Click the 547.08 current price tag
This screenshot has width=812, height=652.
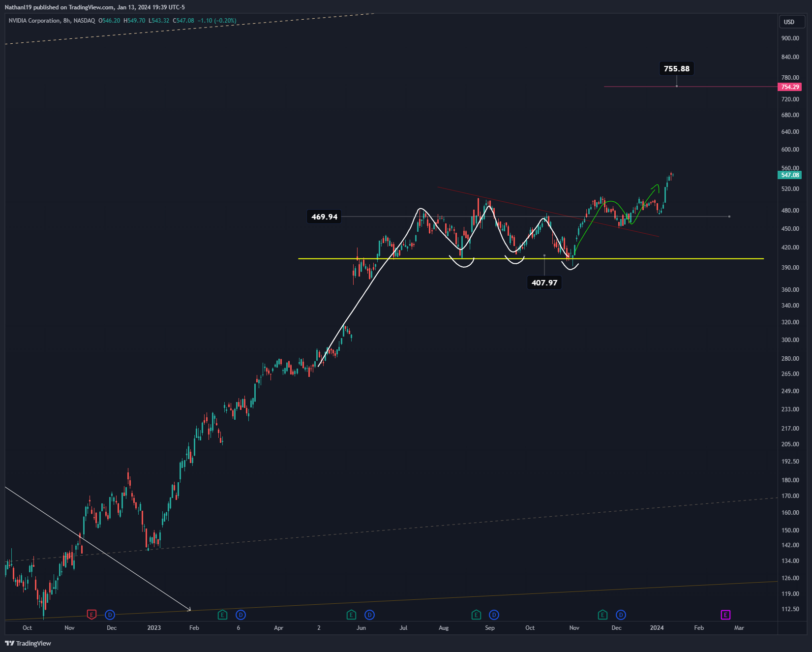point(789,175)
